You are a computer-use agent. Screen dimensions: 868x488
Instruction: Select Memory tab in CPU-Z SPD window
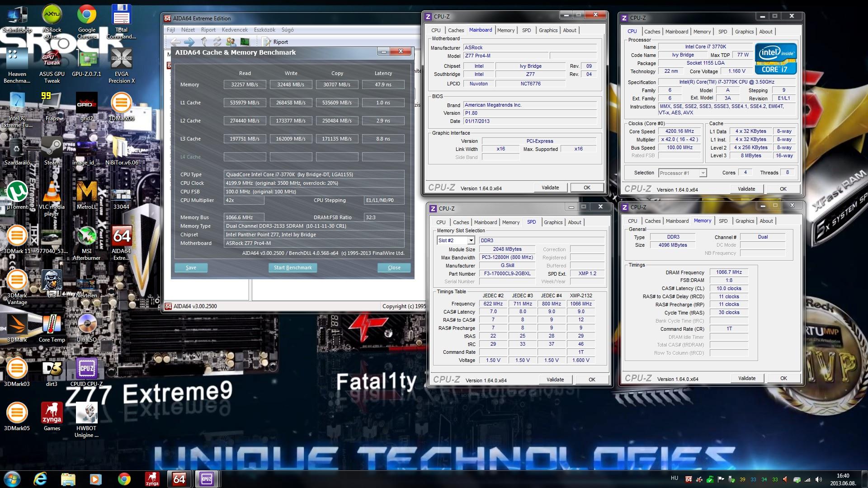(x=510, y=222)
